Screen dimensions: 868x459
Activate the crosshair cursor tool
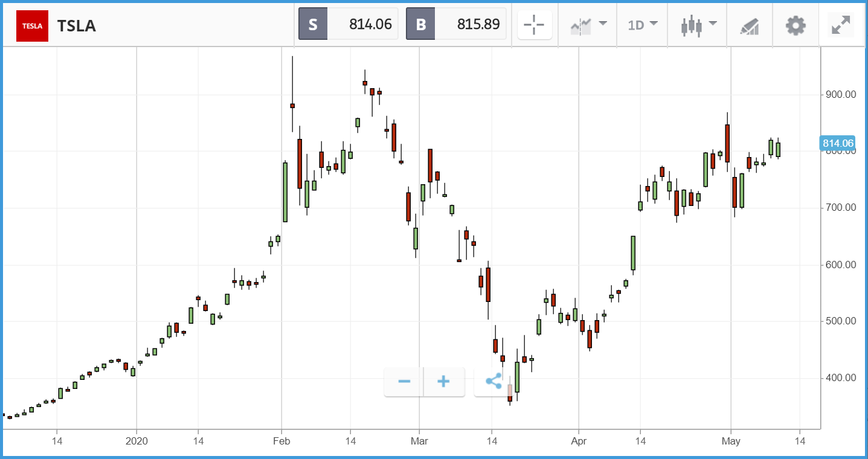click(535, 25)
